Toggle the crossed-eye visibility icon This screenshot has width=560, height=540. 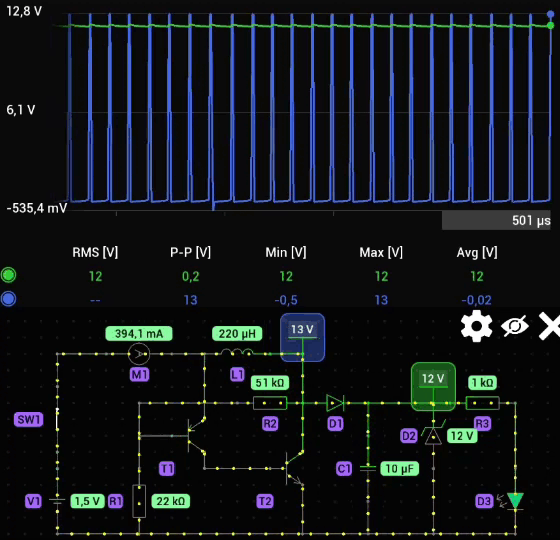(x=515, y=326)
